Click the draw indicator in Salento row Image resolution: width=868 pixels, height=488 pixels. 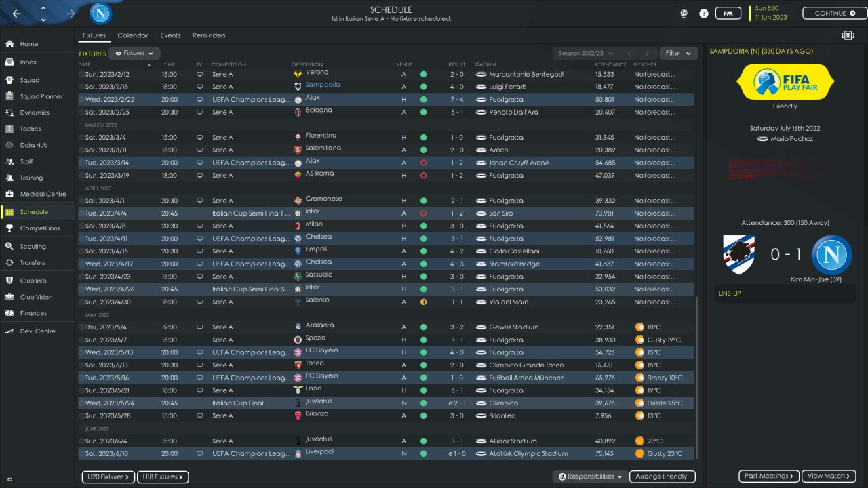(x=423, y=302)
